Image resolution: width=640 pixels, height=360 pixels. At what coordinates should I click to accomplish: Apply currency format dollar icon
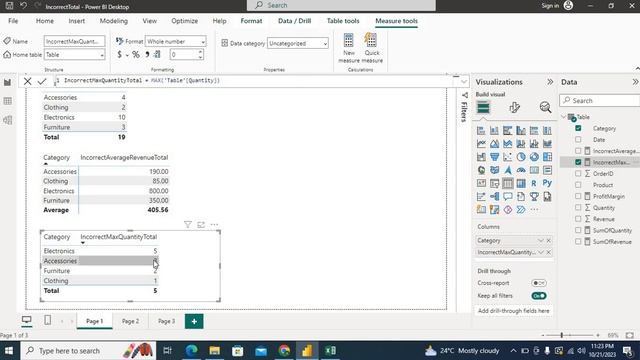coord(119,54)
